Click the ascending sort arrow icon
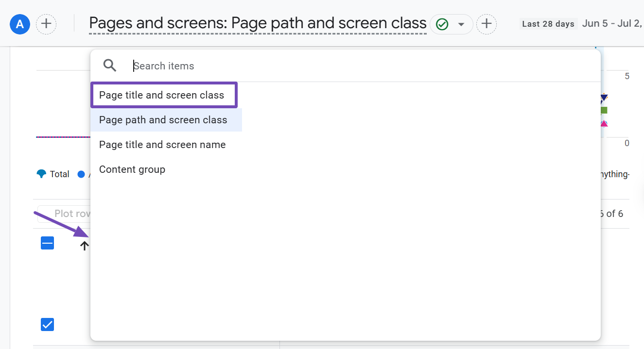The image size is (644, 349). click(x=84, y=246)
